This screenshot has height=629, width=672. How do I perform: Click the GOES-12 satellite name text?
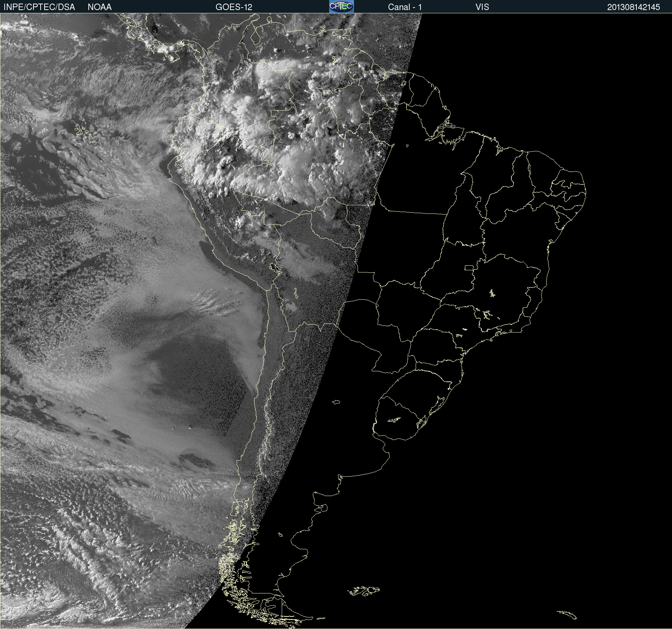pyautogui.click(x=234, y=7)
